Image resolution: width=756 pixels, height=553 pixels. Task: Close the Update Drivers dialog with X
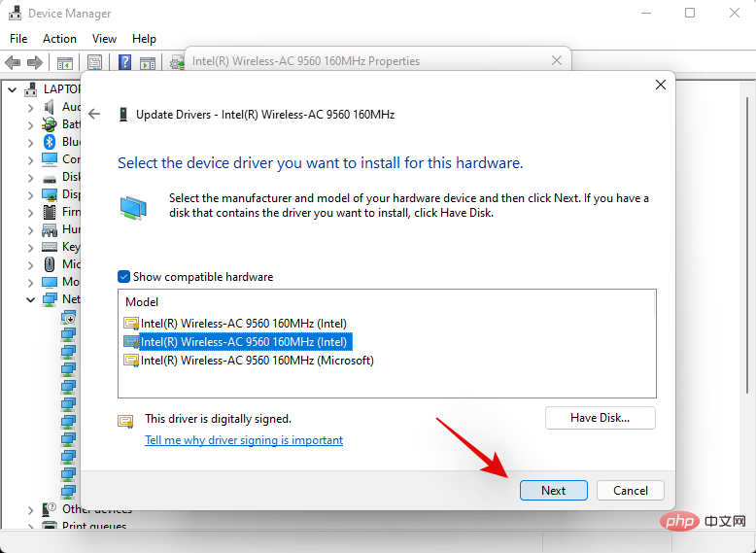(661, 85)
